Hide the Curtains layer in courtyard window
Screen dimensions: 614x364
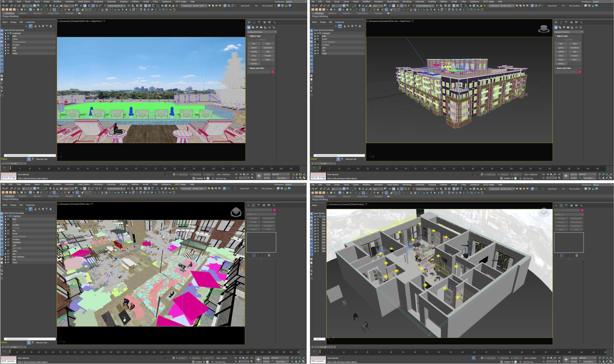click(x=8, y=225)
